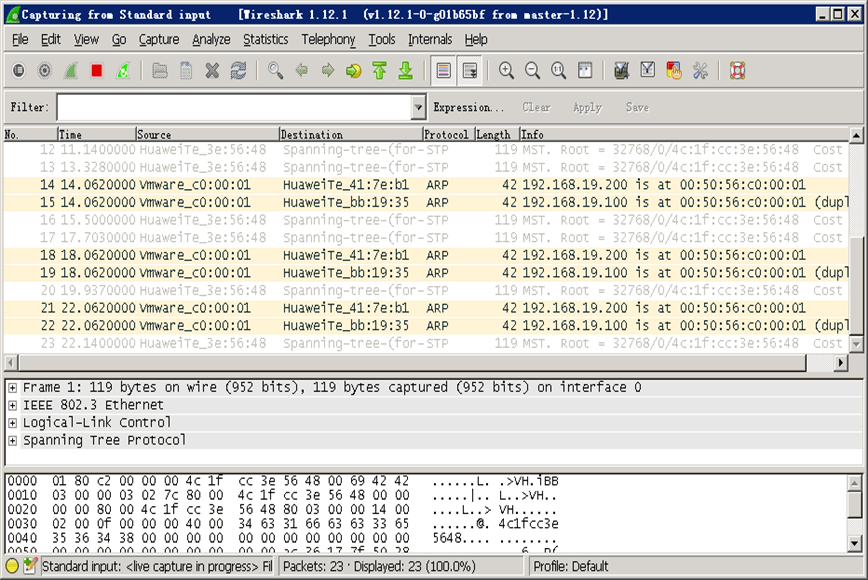Viewport: 868px width, 580px height.
Task: Click the Save filter button
Action: [x=637, y=107]
